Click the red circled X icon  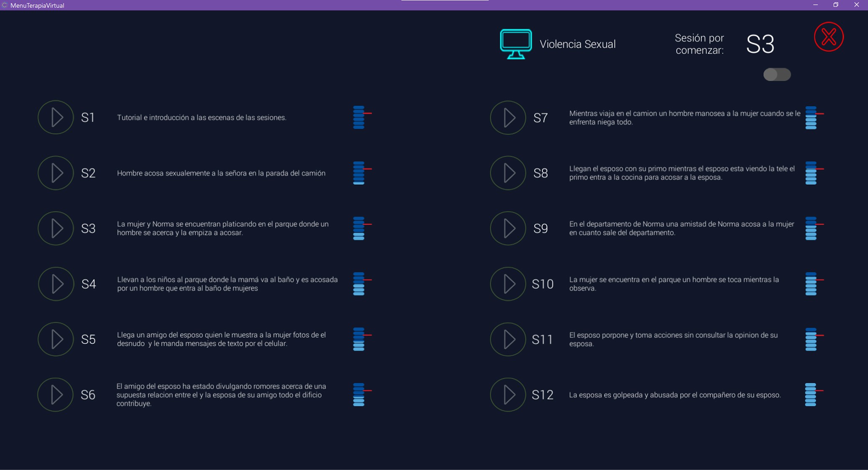click(829, 37)
